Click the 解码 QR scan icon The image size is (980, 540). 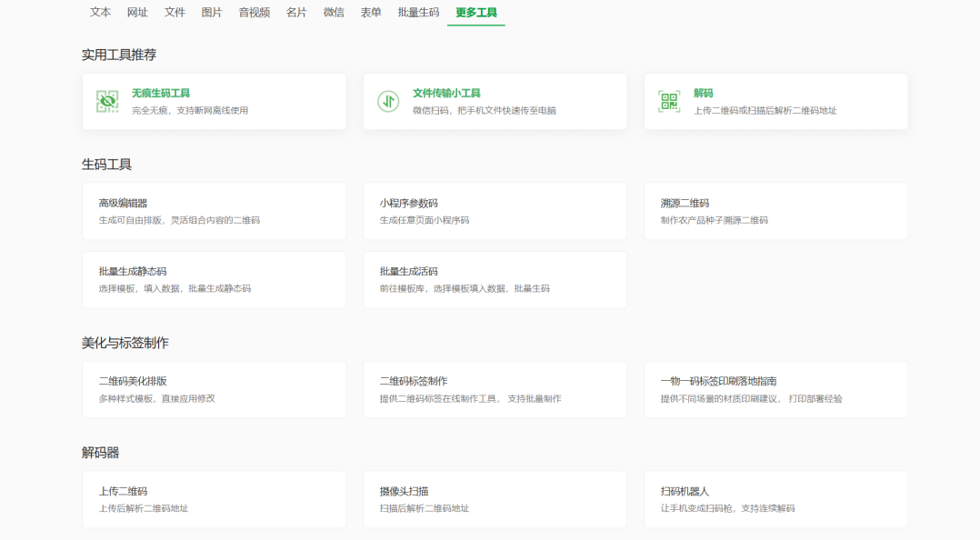pyautogui.click(x=669, y=102)
